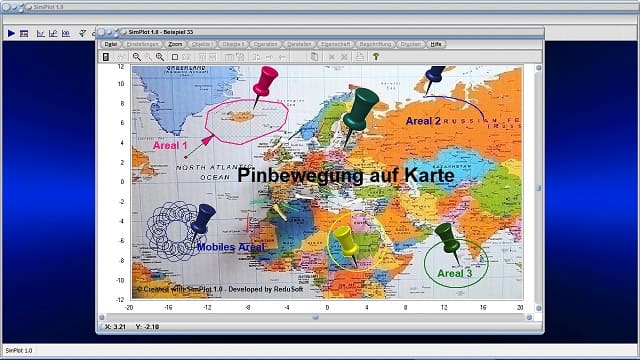Open the Darstellen menu
This screenshot has height=360, width=640.
(299, 44)
